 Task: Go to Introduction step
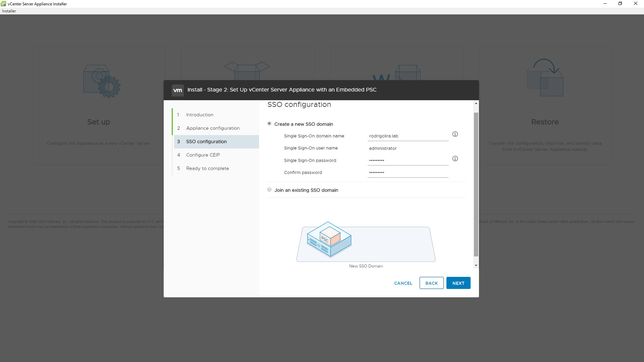200,115
